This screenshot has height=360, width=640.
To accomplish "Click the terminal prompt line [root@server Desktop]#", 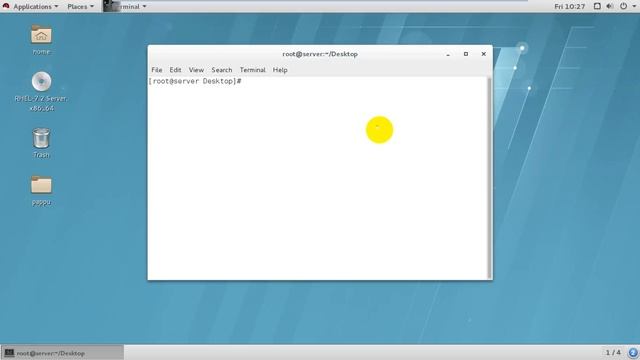I will pos(195,81).
